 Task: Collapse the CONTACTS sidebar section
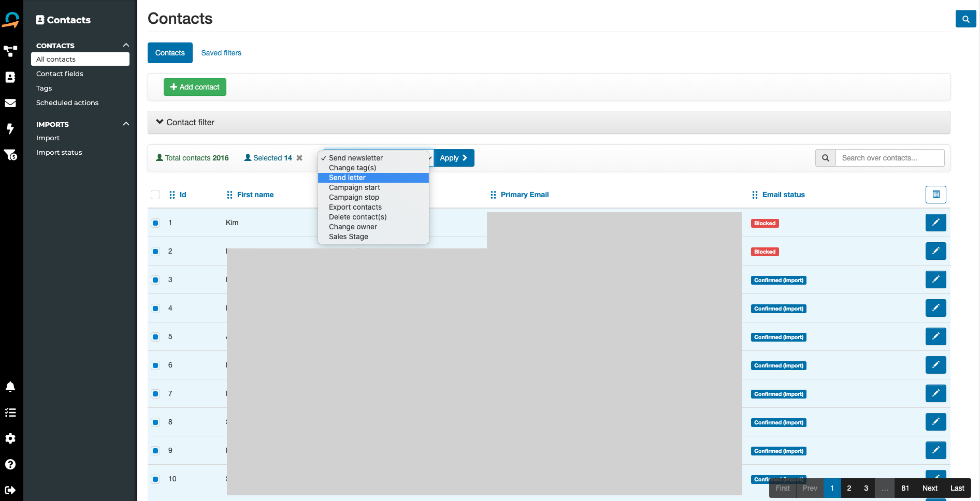pos(126,46)
